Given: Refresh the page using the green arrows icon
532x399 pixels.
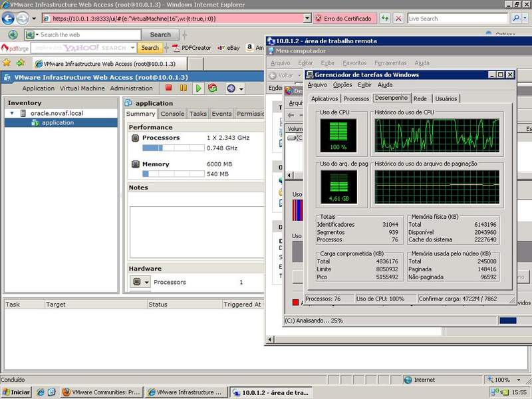Looking at the screenshot, I should 385,19.
